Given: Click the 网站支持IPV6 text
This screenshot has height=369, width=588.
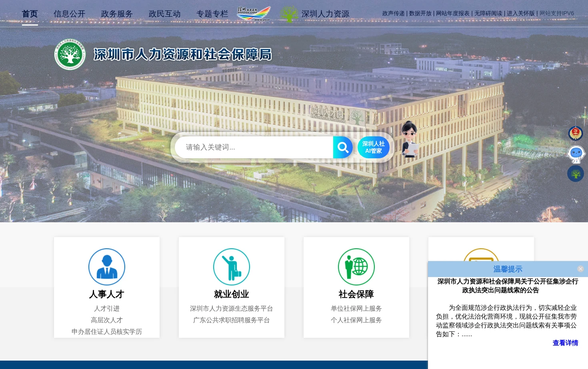Looking at the screenshot, I should point(557,13).
